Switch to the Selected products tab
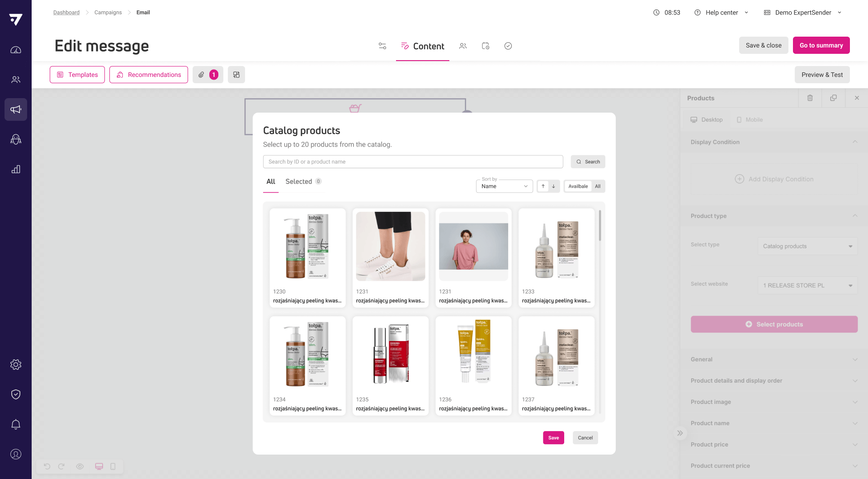 [303, 181]
